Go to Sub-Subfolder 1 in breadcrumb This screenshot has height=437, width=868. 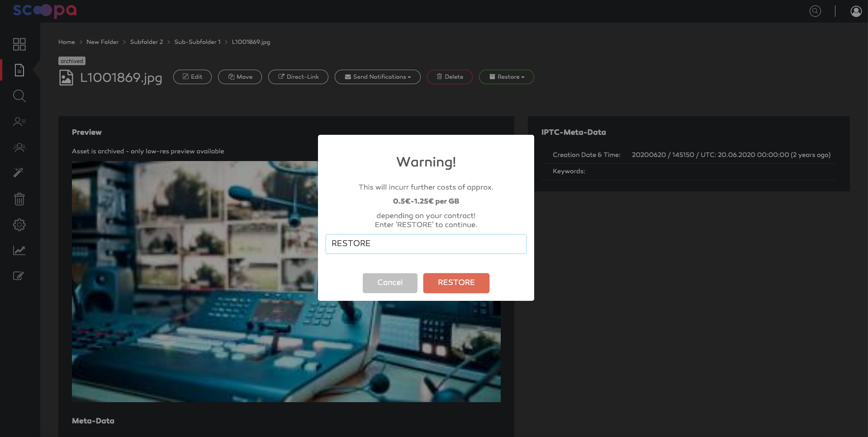pos(198,42)
